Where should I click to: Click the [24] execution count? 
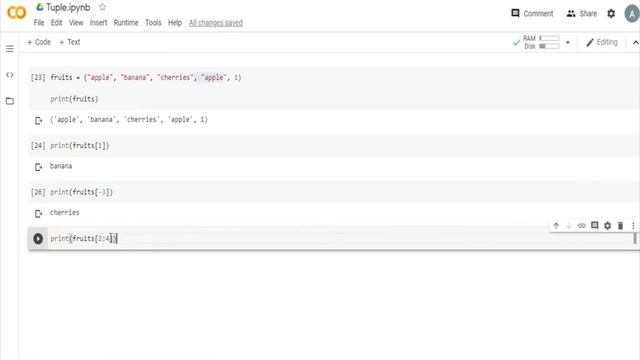[x=38, y=146]
